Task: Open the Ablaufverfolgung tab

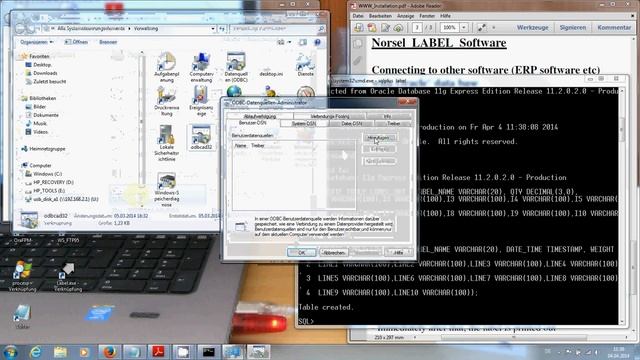Action: pyautogui.click(x=260, y=116)
